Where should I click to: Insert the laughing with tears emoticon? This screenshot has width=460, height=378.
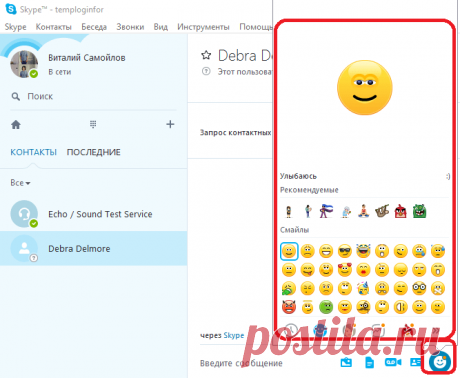pos(363,251)
